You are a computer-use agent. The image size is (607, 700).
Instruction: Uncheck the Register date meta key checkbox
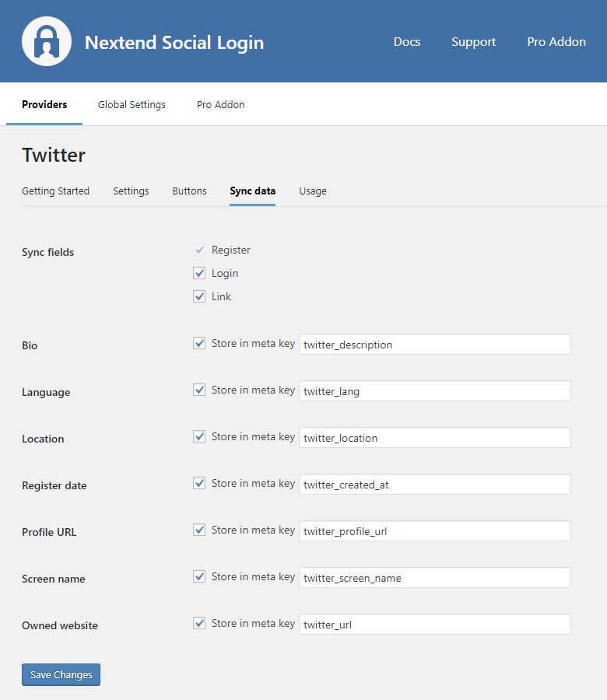pyautogui.click(x=199, y=484)
